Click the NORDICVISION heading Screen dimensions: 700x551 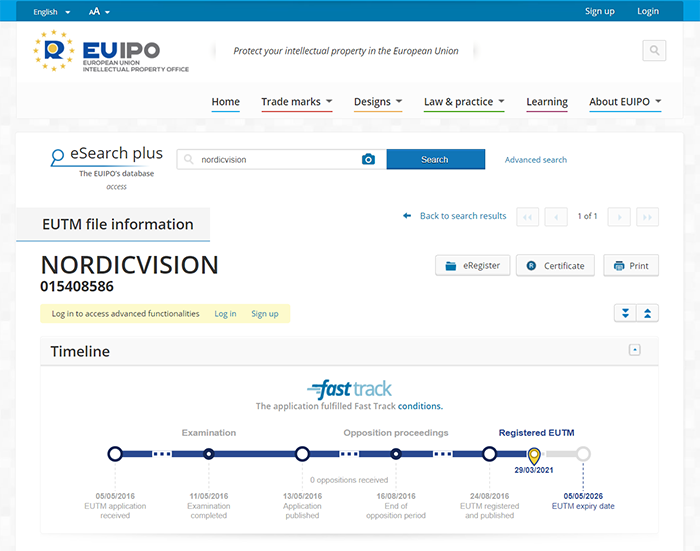click(129, 265)
